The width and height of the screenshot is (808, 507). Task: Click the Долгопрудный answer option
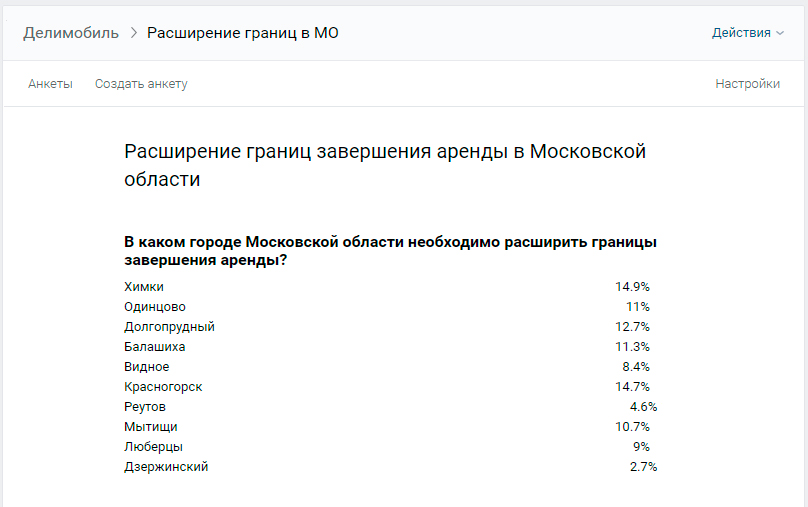[x=170, y=327]
